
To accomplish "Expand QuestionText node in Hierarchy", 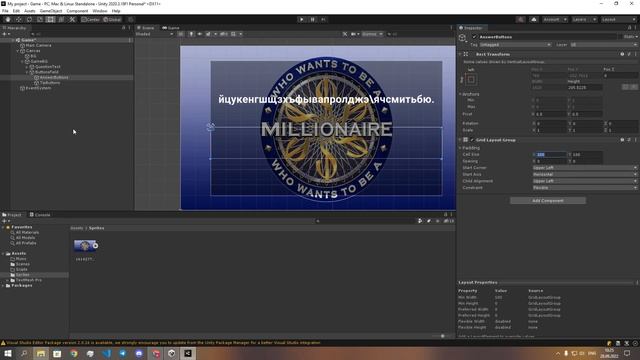I will point(27,67).
